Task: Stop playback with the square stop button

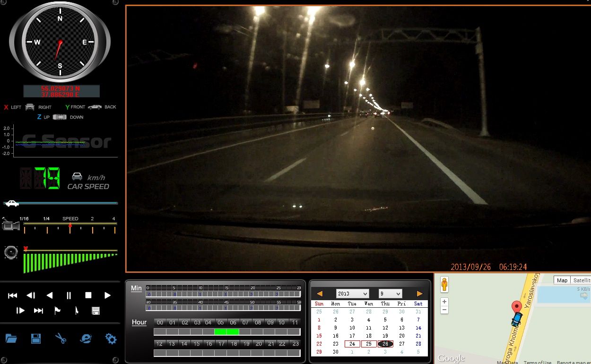Action: click(88, 295)
